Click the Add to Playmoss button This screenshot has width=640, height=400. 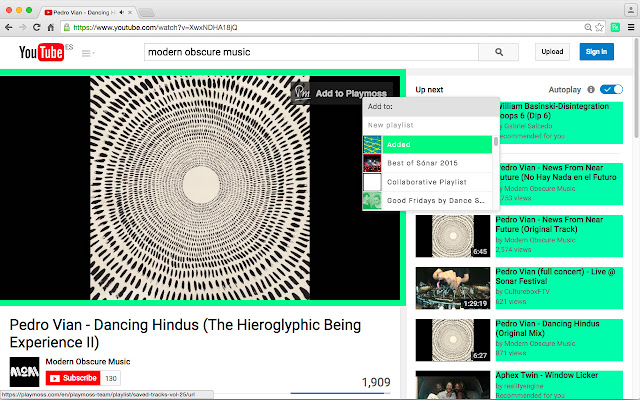pyautogui.click(x=342, y=93)
